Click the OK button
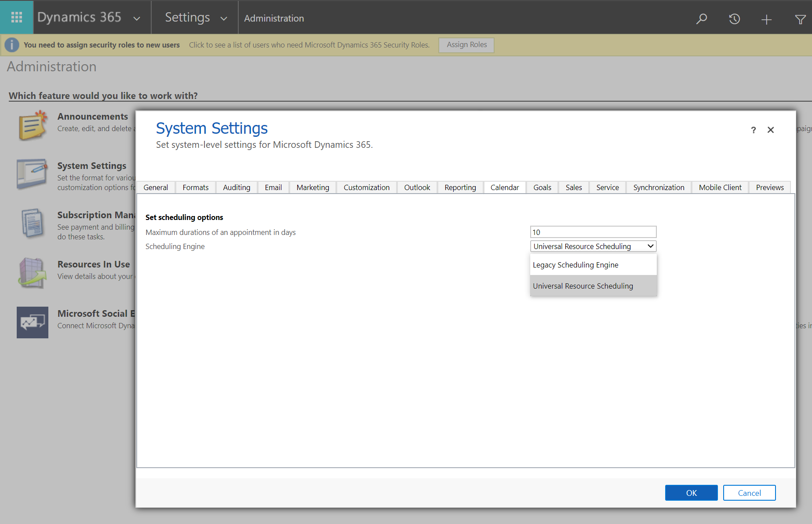Image resolution: width=812 pixels, height=524 pixels. [691, 493]
